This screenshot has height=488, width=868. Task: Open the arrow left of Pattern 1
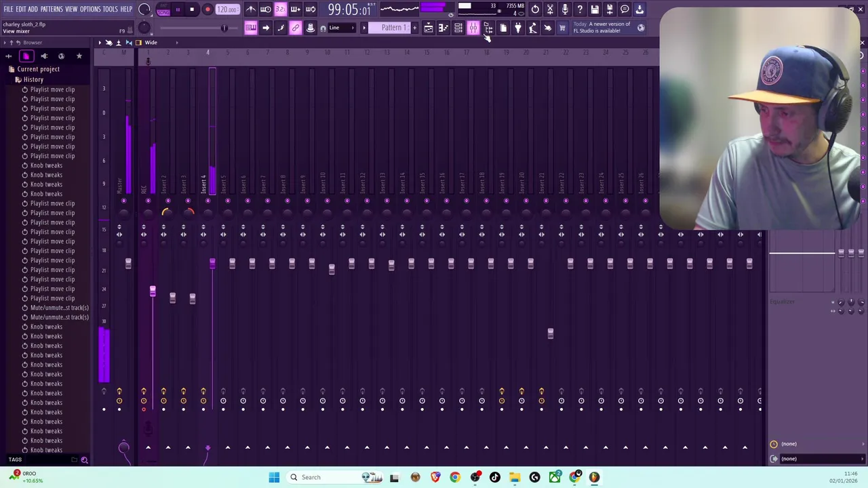coord(364,28)
